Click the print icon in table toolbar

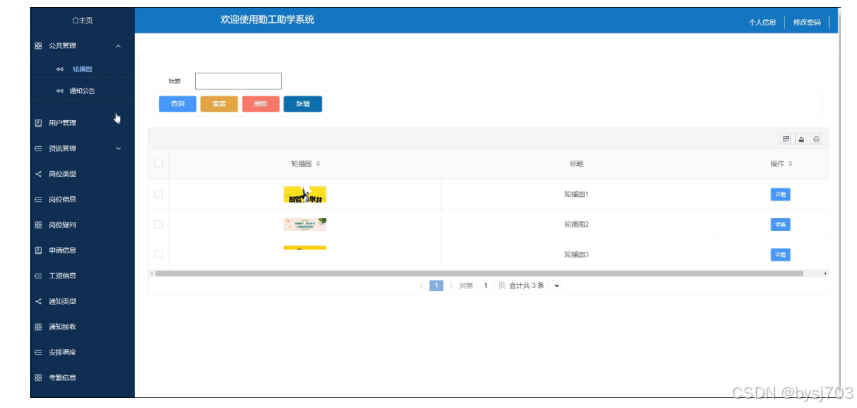(816, 139)
